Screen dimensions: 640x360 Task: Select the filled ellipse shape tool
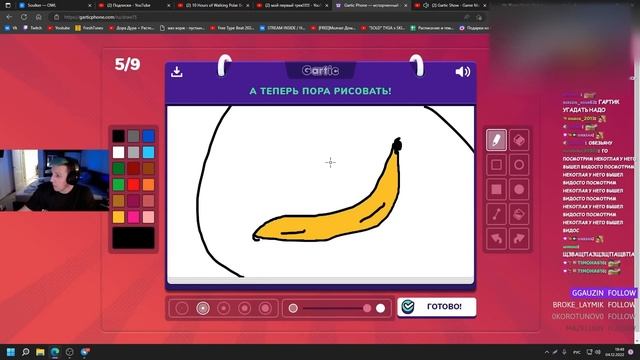[x=519, y=189]
